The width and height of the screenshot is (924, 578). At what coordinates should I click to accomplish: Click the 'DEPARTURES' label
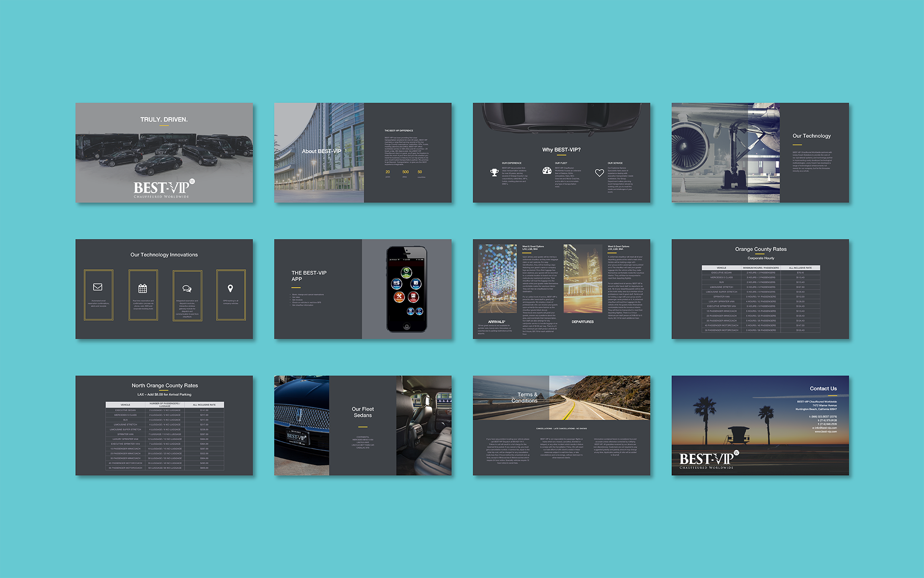coord(583,322)
